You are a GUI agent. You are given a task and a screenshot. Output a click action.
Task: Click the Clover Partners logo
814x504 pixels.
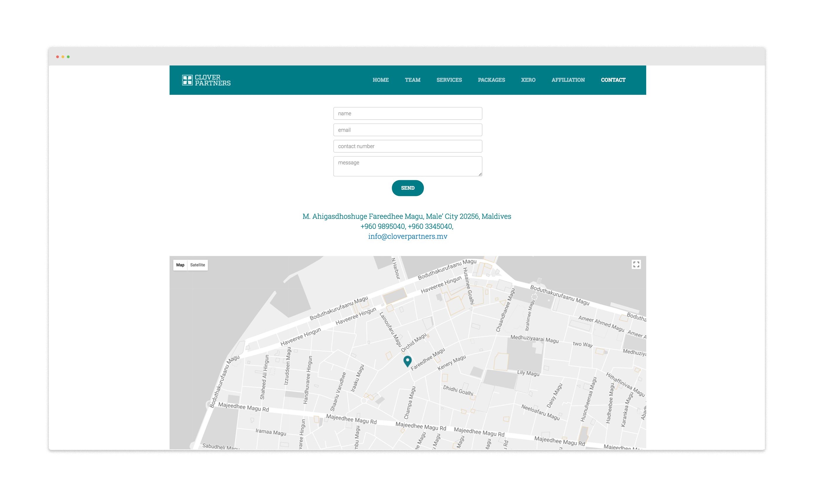[x=206, y=80]
